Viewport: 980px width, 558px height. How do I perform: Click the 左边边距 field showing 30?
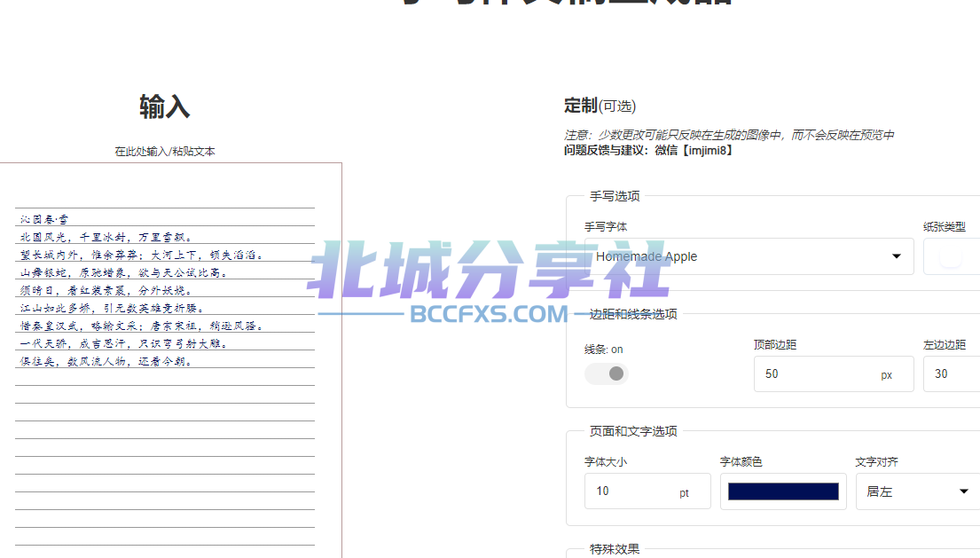click(952, 373)
